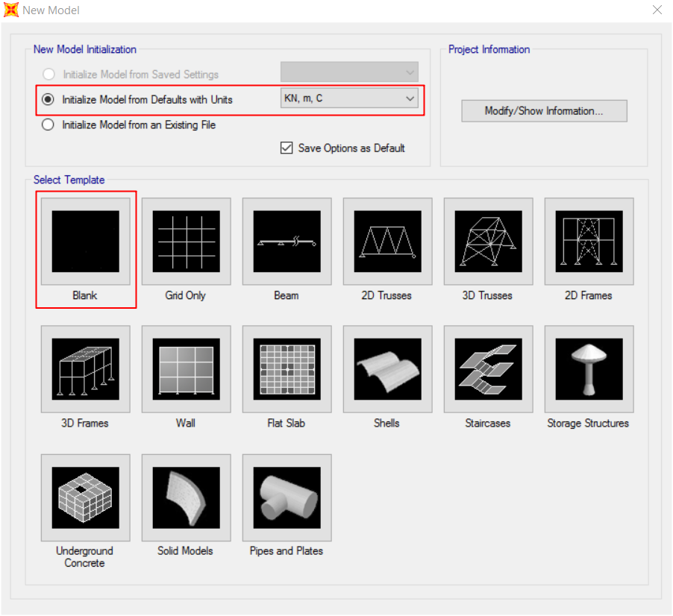Pick the Beam template icon
This screenshot has width=673, height=616.
pos(287,241)
